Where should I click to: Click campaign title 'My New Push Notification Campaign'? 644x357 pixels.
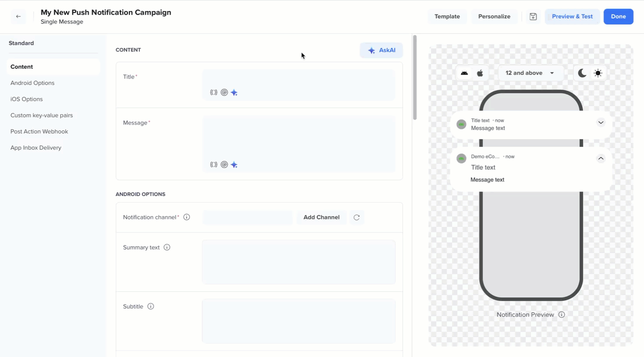[106, 12]
